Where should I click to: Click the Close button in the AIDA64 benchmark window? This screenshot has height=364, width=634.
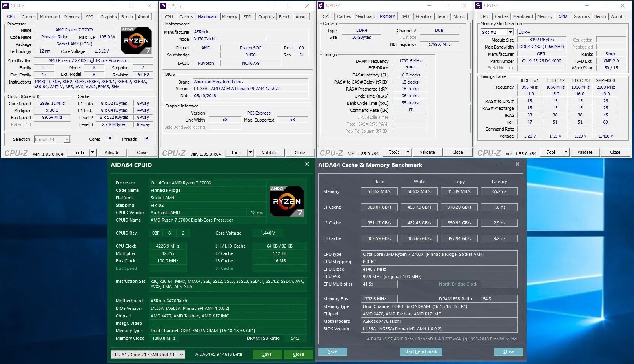click(509, 351)
